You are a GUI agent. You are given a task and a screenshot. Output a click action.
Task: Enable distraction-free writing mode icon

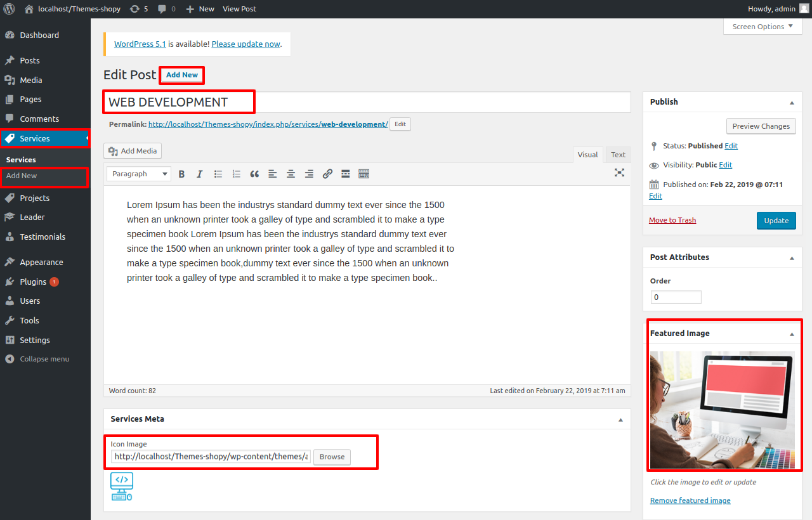(x=619, y=172)
